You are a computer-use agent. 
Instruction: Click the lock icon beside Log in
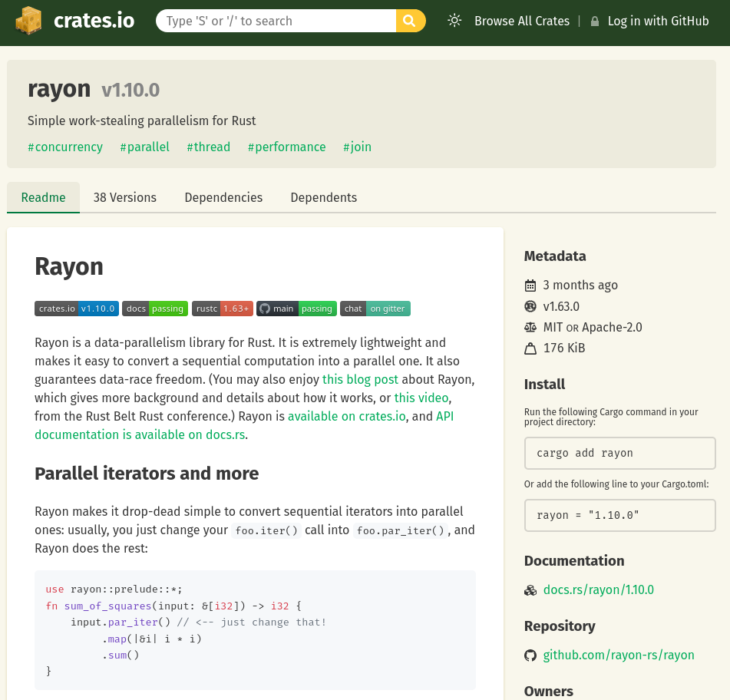click(595, 21)
